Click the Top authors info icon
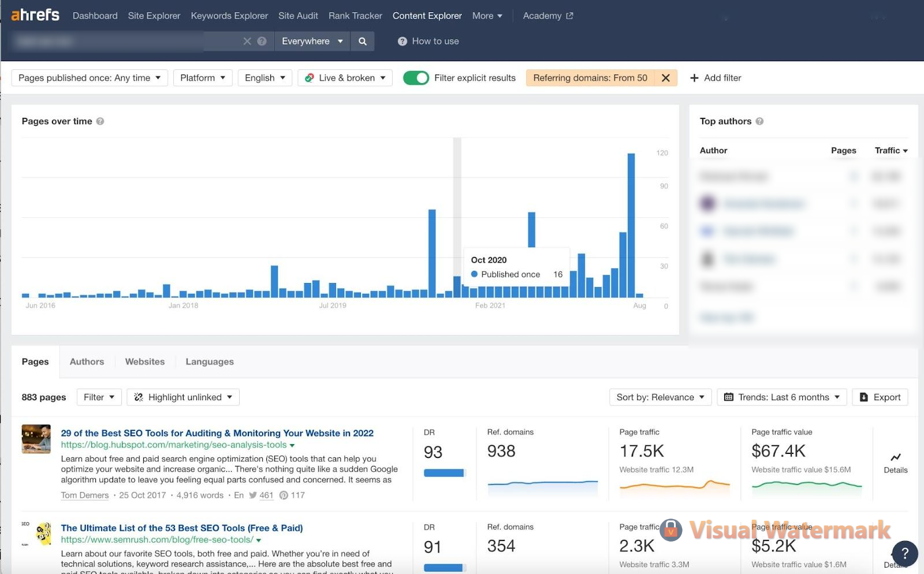 point(759,121)
